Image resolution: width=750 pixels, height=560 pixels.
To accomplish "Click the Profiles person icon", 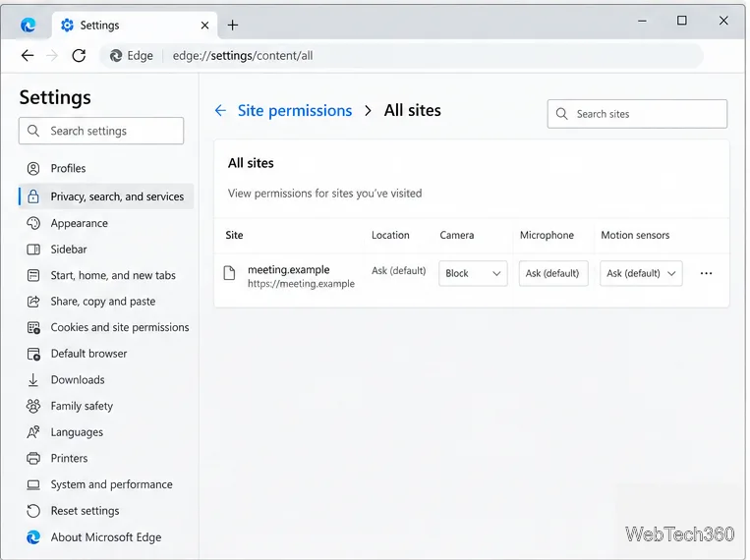I will click(33, 168).
